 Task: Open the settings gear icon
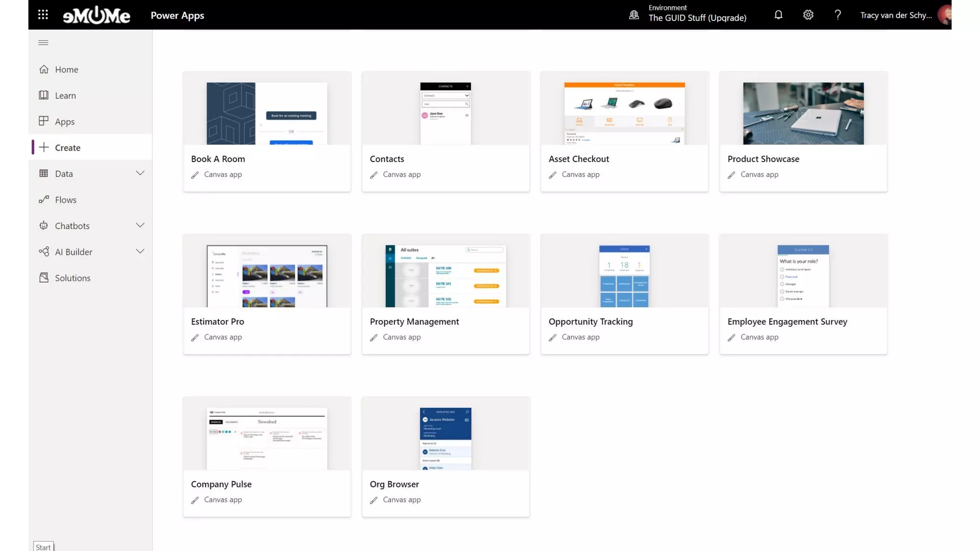pyautogui.click(x=808, y=15)
